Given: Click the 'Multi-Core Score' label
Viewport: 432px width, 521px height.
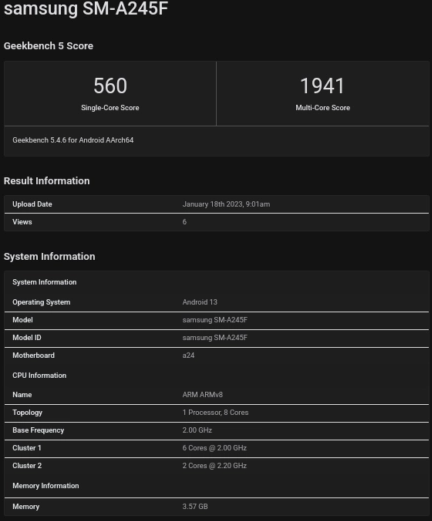Looking at the screenshot, I should coord(323,108).
